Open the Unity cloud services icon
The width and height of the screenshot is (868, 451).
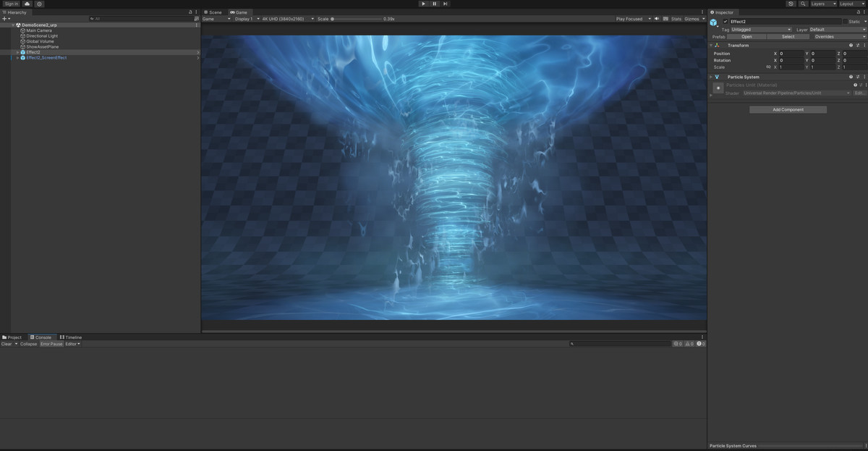click(27, 4)
